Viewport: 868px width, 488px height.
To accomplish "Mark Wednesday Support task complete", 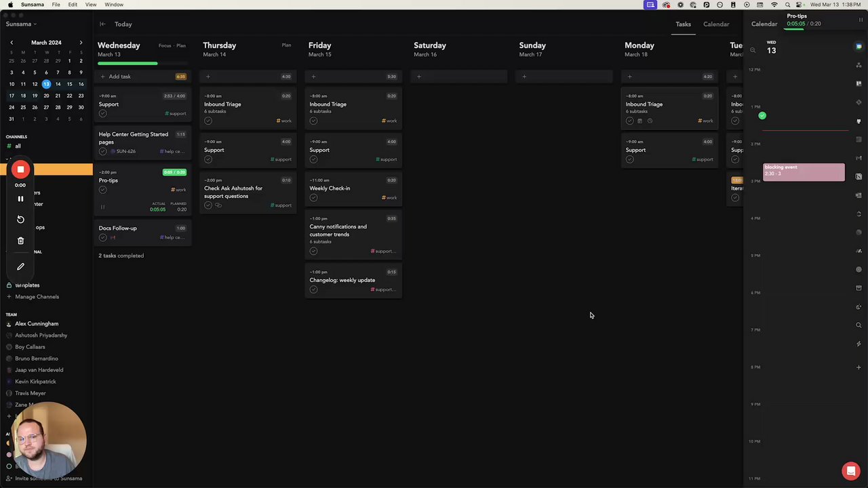I will (x=102, y=113).
